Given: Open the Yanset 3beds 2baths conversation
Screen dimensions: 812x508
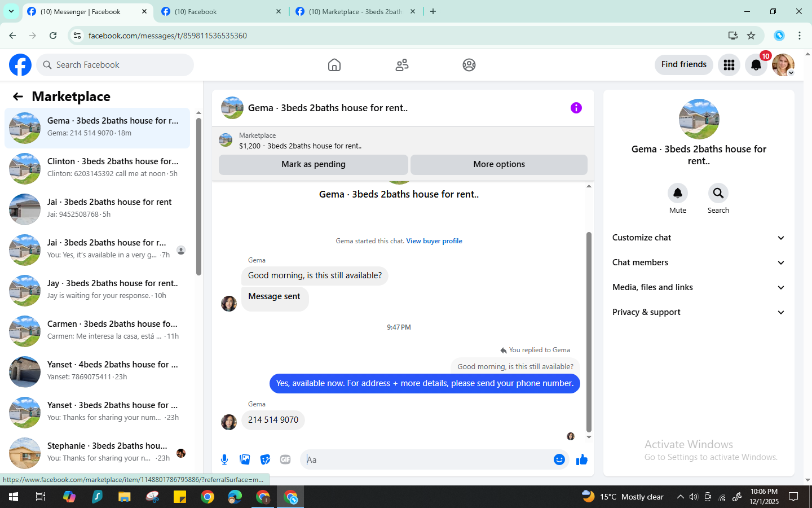Looking at the screenshot, I should coord(97,413).
